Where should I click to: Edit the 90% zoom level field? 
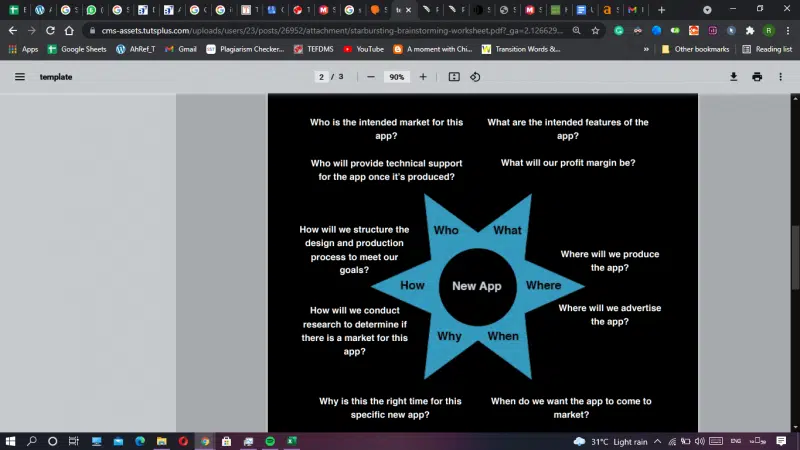tap(397, 77)
